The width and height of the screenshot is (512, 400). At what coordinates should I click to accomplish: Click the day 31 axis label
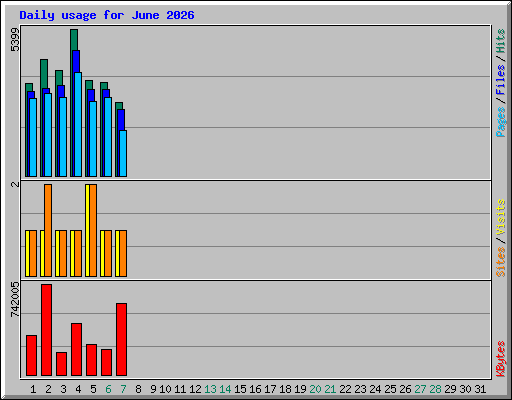point(480,389)
